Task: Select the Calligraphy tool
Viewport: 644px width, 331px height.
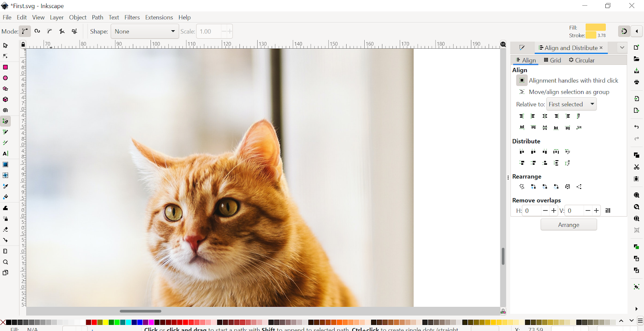Action: pos(6,143)
